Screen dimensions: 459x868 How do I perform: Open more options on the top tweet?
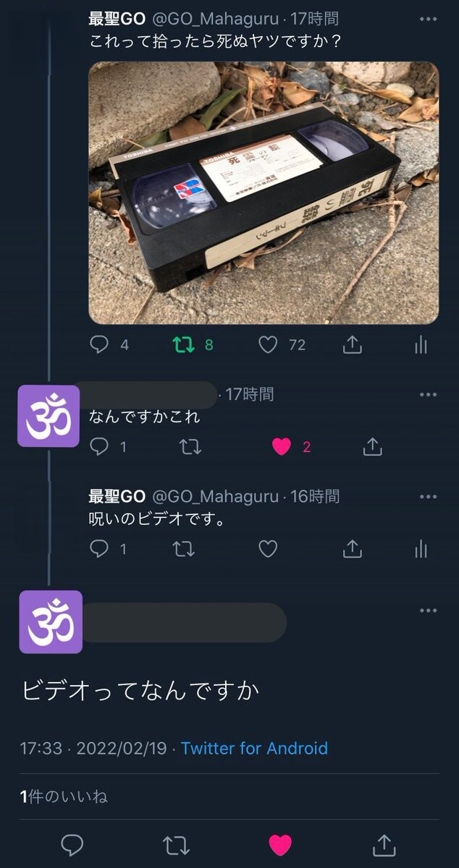click(429, 18)
